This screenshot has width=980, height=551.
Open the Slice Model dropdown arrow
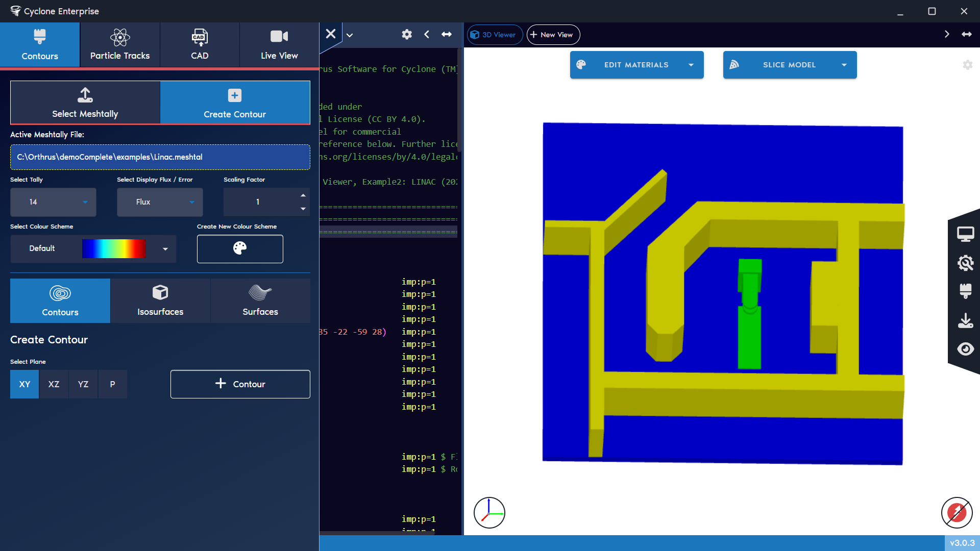pos(845,65)
